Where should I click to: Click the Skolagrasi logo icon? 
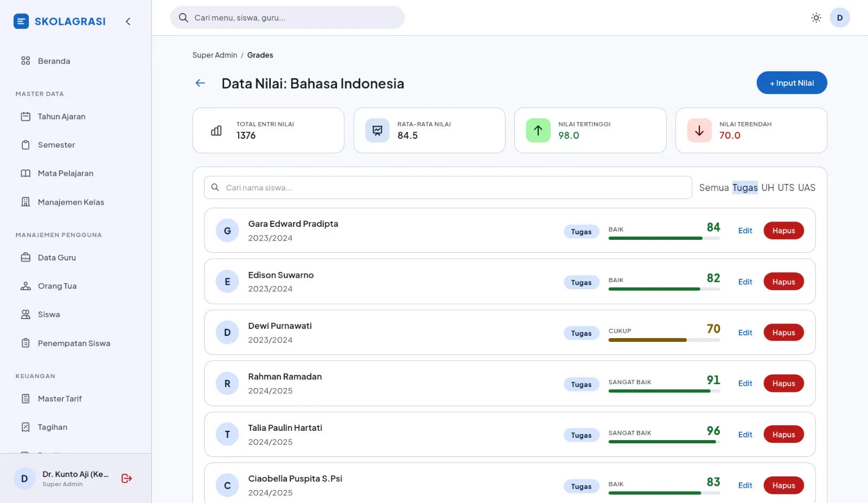point(21,21)
